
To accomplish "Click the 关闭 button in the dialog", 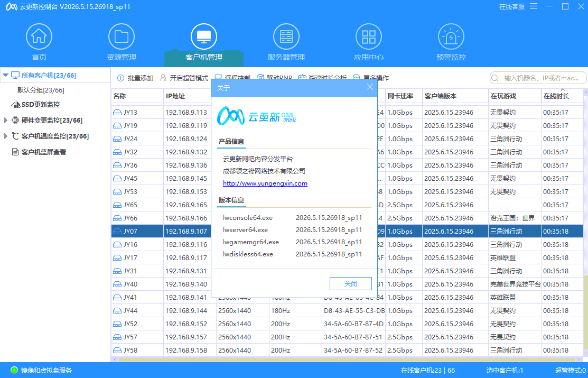I will pos(351,284).
